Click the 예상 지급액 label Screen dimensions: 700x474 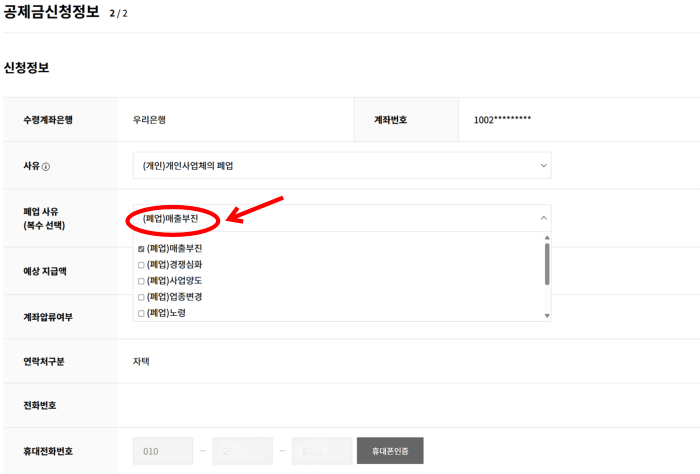pos(45,271)
